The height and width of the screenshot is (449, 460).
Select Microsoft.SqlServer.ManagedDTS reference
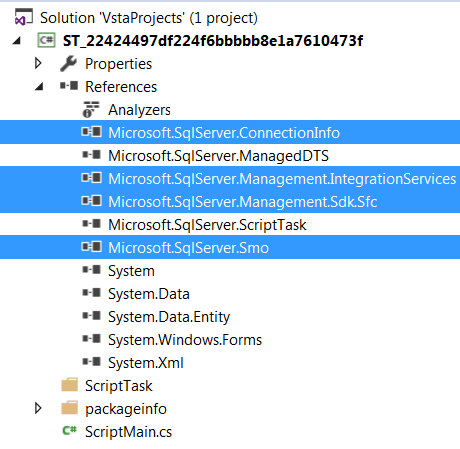[219, 156]
